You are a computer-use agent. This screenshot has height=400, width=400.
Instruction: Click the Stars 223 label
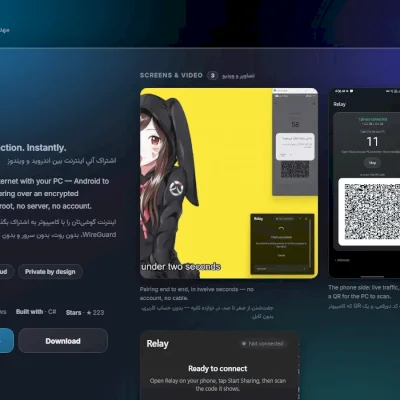pyautogui.click(x=85, y=312)
